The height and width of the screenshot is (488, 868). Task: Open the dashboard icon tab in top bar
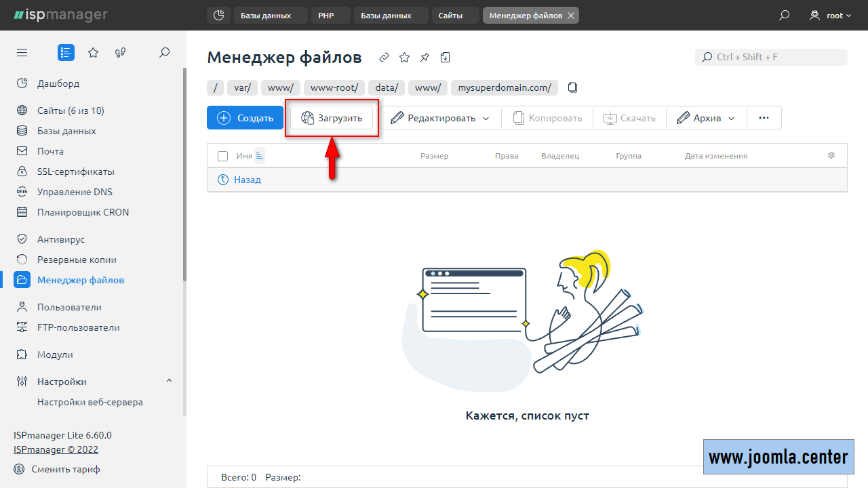coord(218,15)
